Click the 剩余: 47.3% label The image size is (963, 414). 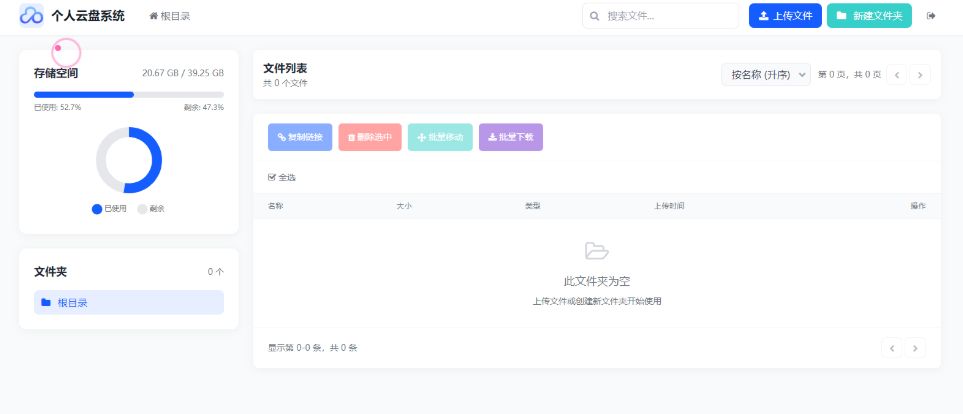[203, 107]
